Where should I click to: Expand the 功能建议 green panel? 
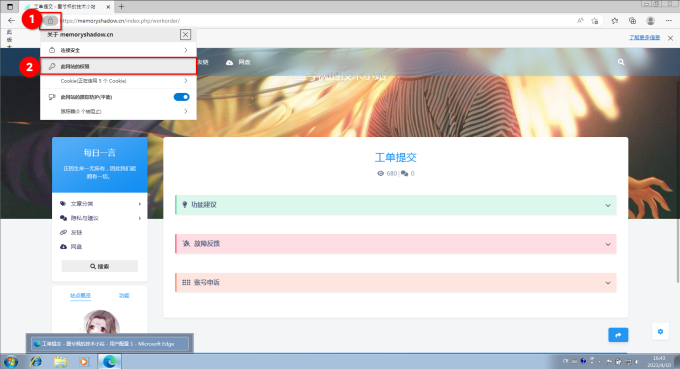pyautogui.click(x=396, y=205)
